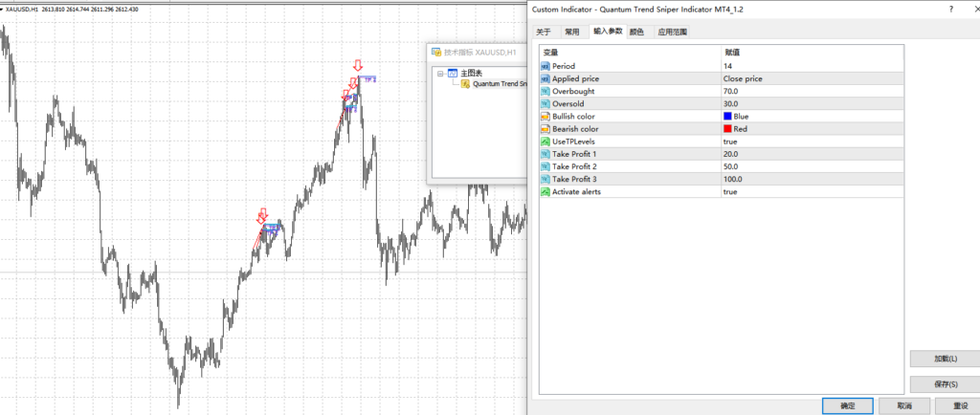Click the Take Profit 1 icon
The width and height of the screenshot is (980, 415).
(546, 154)
